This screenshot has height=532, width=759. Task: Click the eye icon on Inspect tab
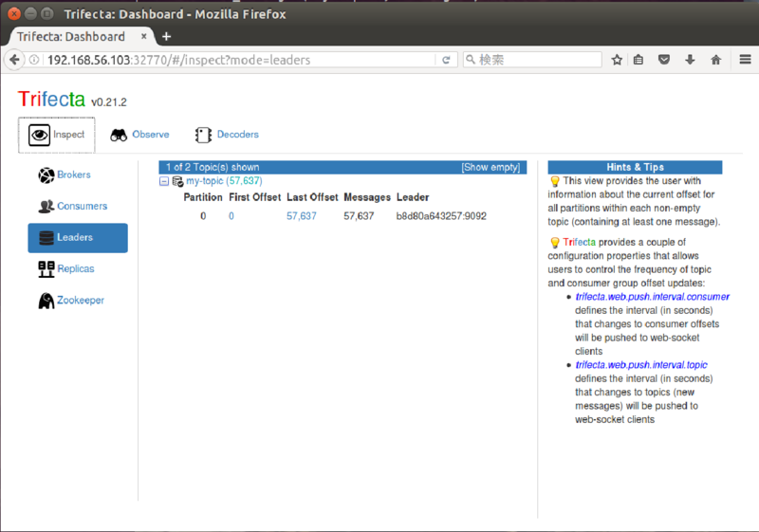39,135
